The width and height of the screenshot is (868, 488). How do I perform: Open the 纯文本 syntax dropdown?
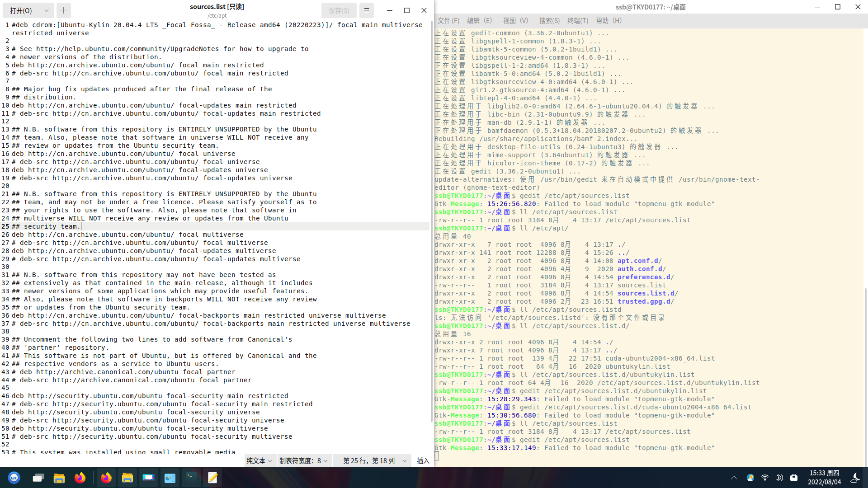point(259,460)
